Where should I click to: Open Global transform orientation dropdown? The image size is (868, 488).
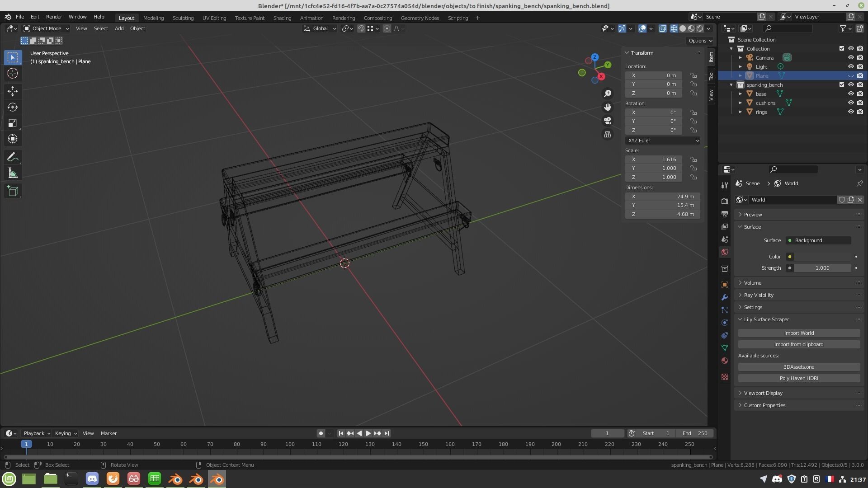click(x=320, y=28)
